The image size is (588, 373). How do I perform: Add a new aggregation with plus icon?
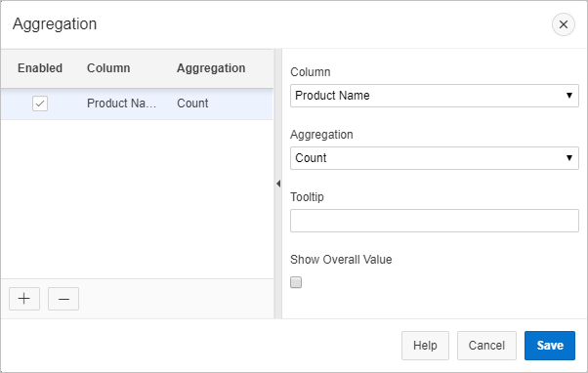tap(24, 299)
